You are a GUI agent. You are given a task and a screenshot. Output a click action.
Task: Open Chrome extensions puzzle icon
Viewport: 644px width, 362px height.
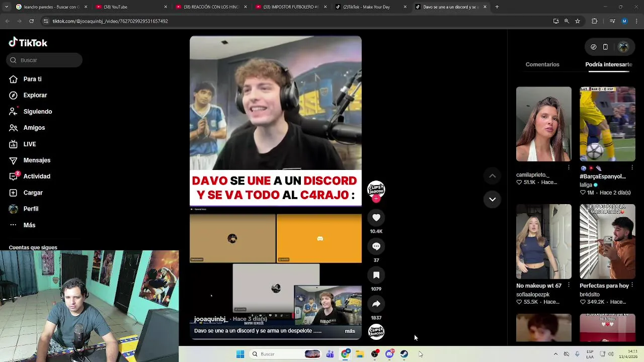[594, 21]
